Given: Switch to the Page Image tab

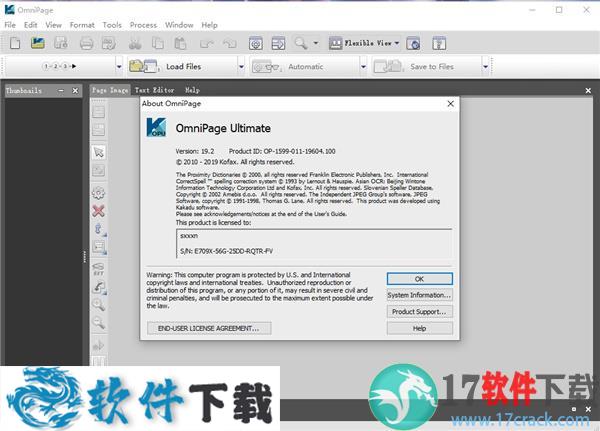Looking at the screenshot, I should (110, 90).
